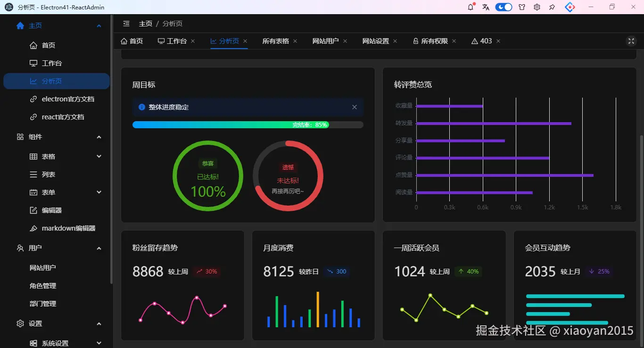Collapse the 组件 menu group chevron
Viewport: 644px width, 348px height.
(x=99, y=137)
